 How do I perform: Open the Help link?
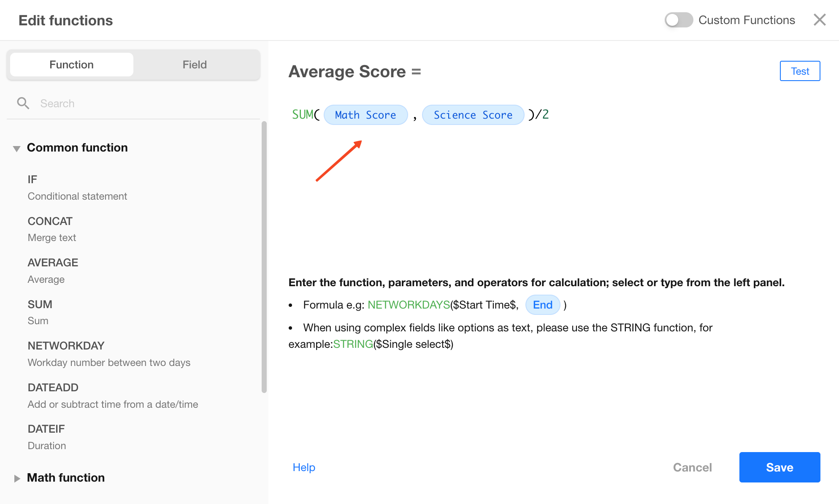[304, 467]
